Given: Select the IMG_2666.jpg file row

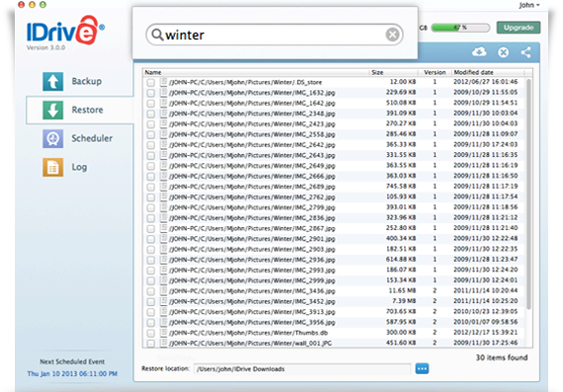Looking at the screenshot, I should pyautogui.click(x=334, y=177).
